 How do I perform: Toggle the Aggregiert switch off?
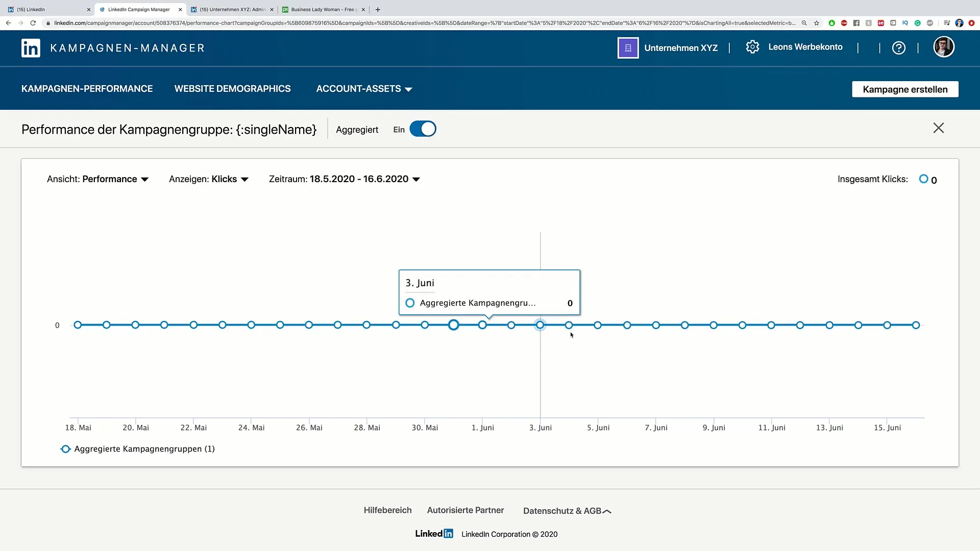coord(423,129)
